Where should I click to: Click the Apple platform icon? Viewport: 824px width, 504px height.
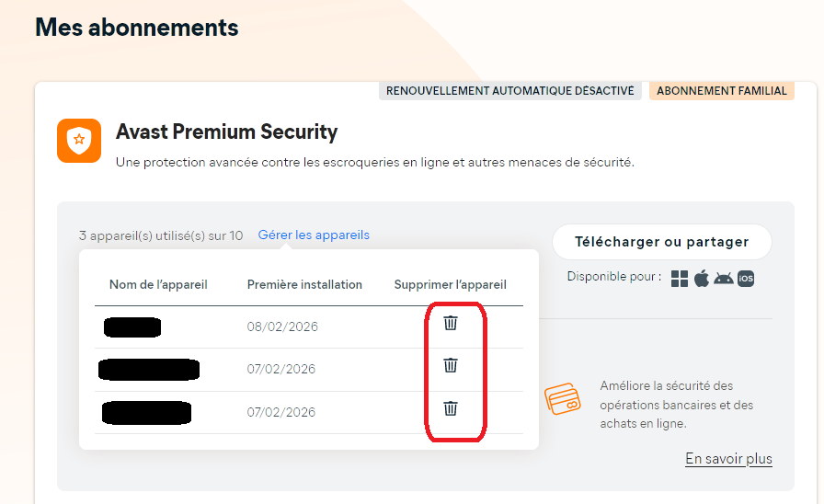point(702,279)
